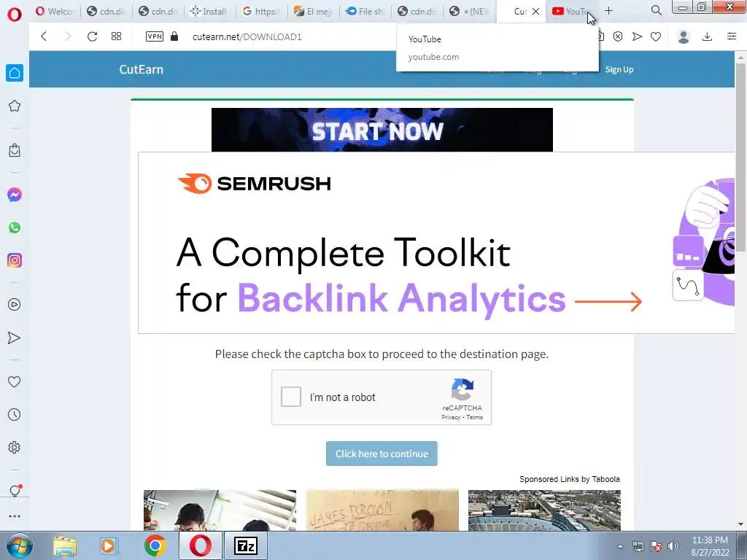Image resolution: width=747 pixels, height=560 pixels.
Task: Open the stadium aerial sponsored thumbnail
Action: pos(544,510)
